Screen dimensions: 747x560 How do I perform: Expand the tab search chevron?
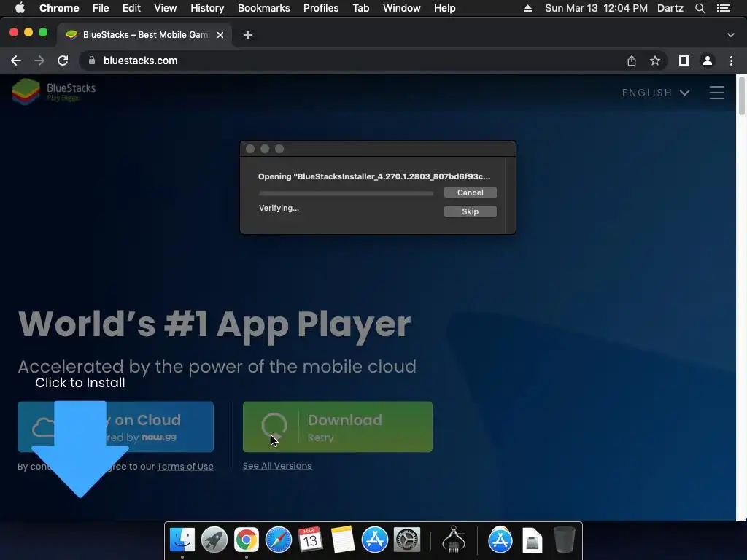pos(731,35)
